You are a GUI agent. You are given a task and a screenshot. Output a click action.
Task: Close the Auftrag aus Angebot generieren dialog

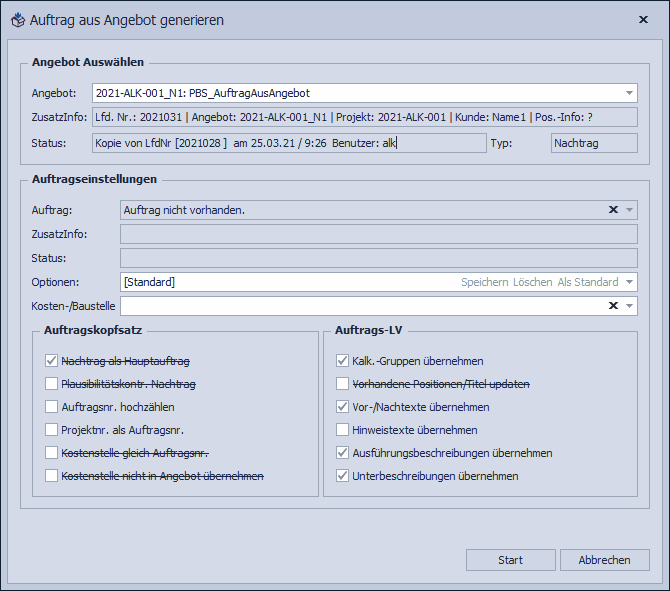pos(642,19)
